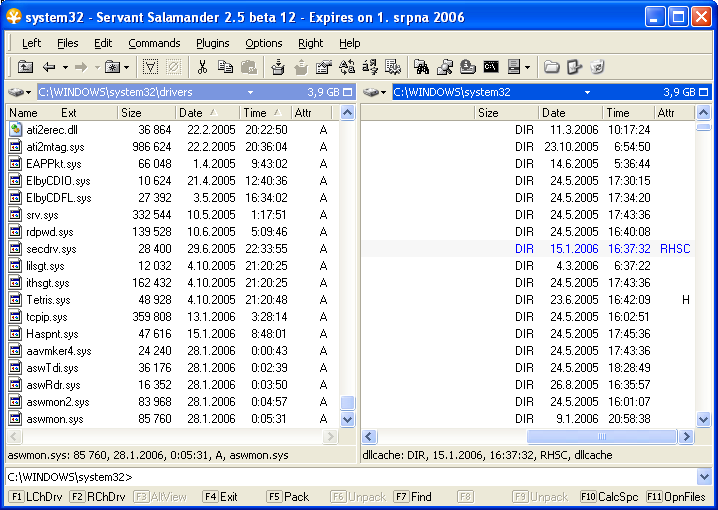718x510 pixels.
Task: Click the create directory folder icon
Action: tap(552, 67)
